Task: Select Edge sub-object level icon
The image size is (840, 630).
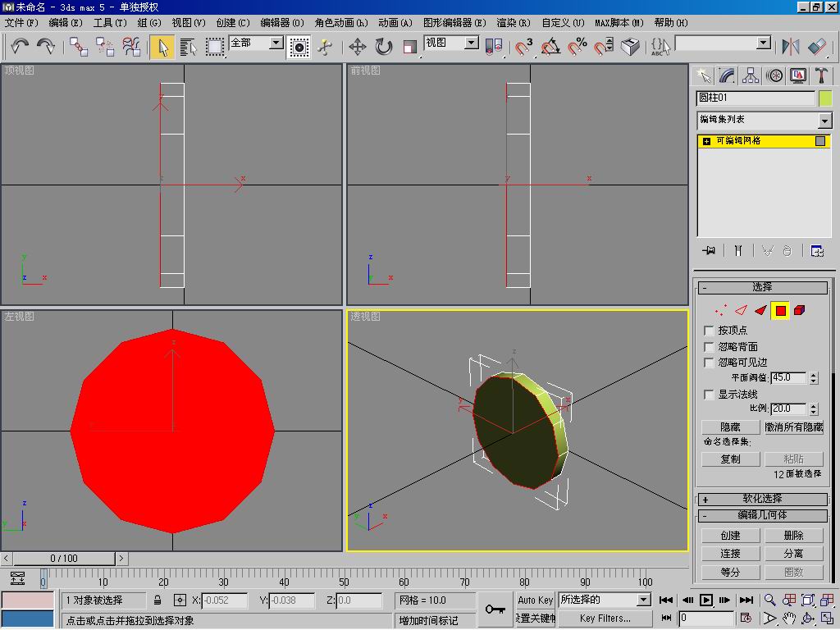Action: pyautogui.click(x=741, y=310)
